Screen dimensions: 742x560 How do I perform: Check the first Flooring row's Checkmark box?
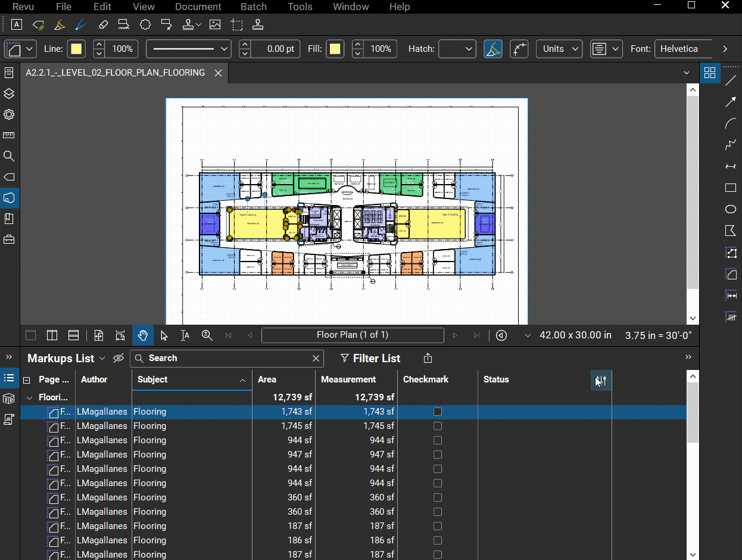coord(438,411)
